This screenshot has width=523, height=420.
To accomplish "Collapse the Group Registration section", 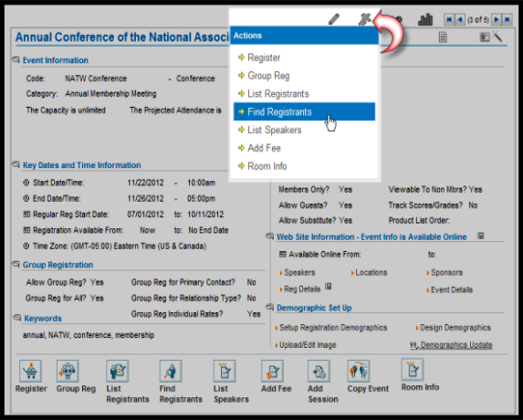I will [x=16, y=264].
